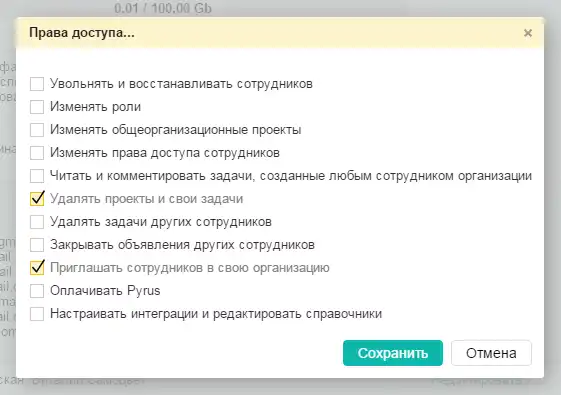Check the Оплачивать Pyrus checkbox
The image size is (561, 395).
(37, 291)
